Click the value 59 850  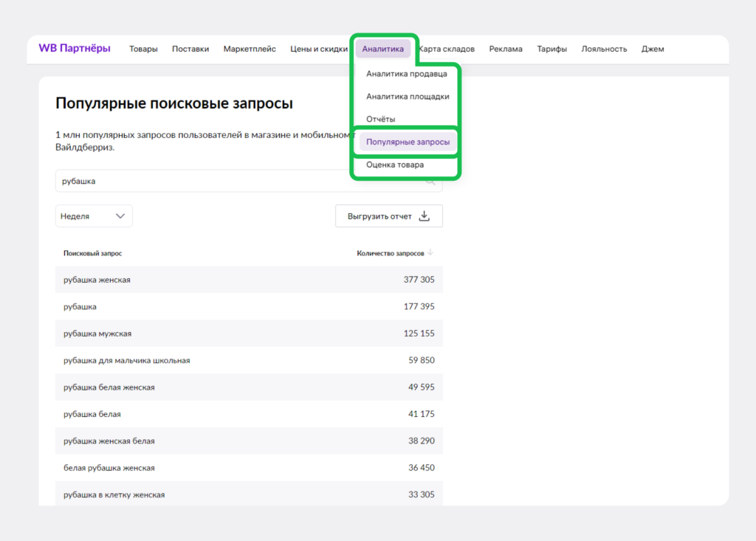click(422, 360)
